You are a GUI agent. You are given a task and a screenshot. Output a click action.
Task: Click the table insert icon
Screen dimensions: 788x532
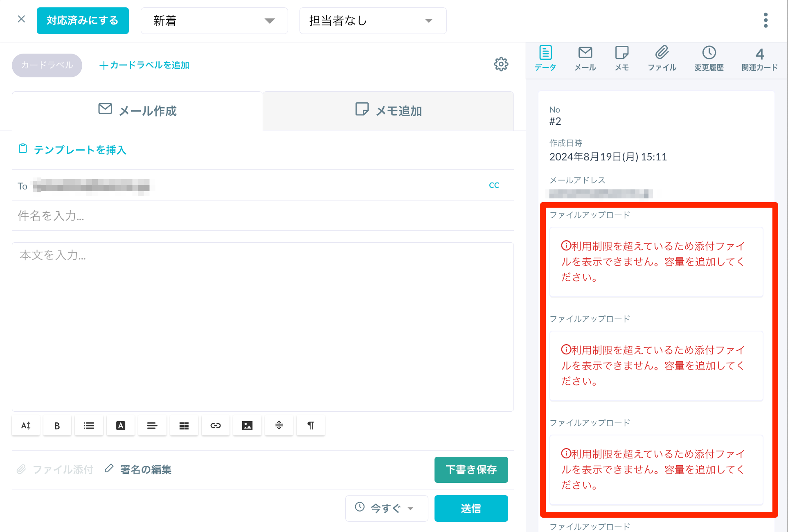point(184,426)
